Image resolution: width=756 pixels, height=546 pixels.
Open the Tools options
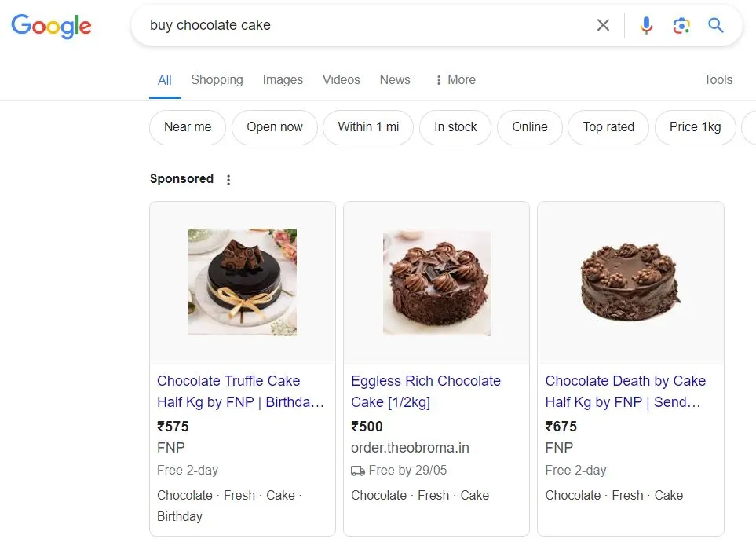718,79
